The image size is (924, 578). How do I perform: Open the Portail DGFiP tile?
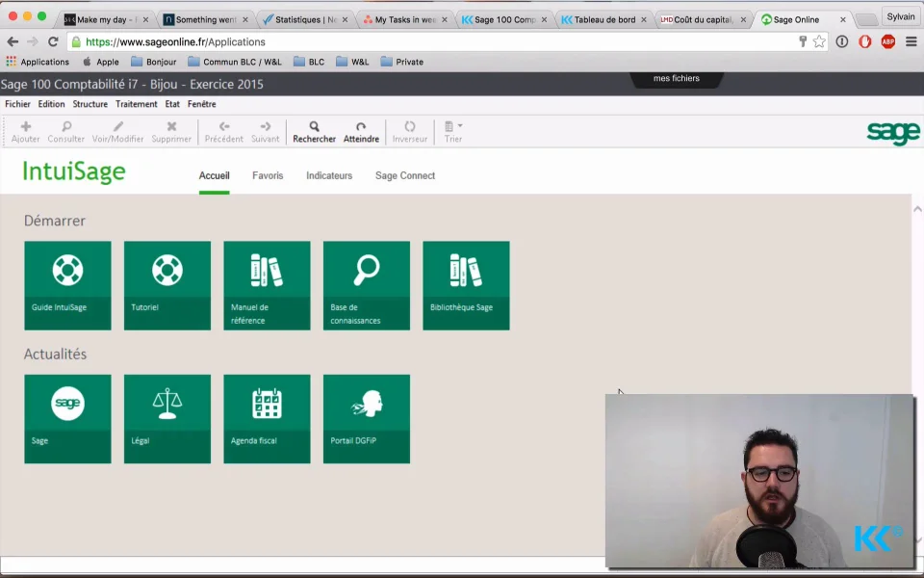(367, 419)
